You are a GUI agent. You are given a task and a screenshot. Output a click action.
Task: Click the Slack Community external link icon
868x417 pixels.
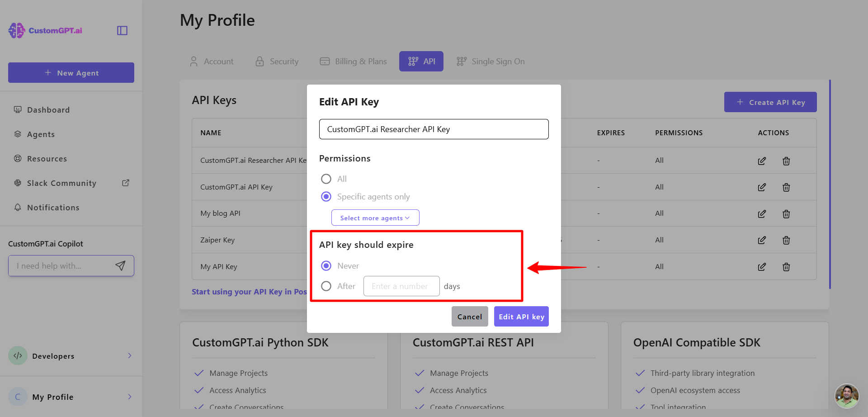(126, 183)
